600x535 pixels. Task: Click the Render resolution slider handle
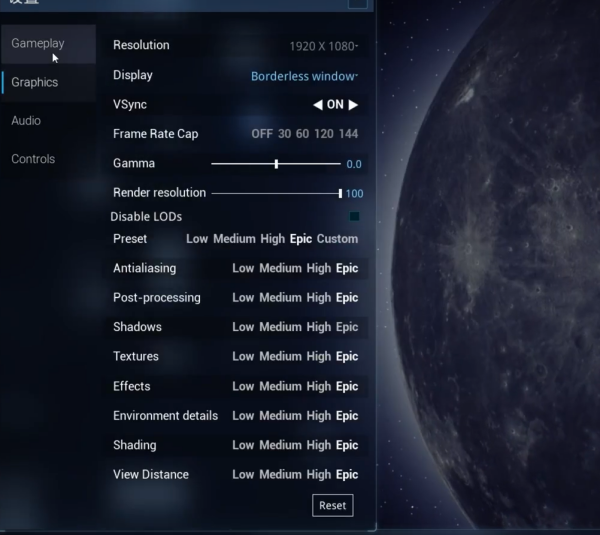click(x=340, y=194)
